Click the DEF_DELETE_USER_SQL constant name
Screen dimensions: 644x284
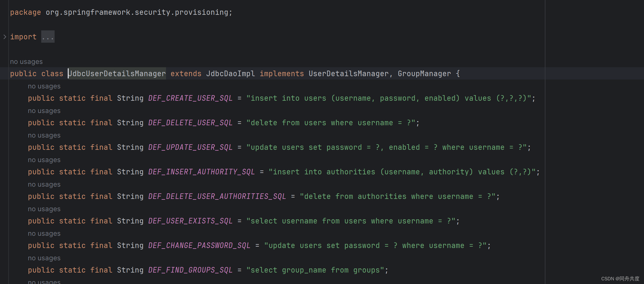click(191, 123)
